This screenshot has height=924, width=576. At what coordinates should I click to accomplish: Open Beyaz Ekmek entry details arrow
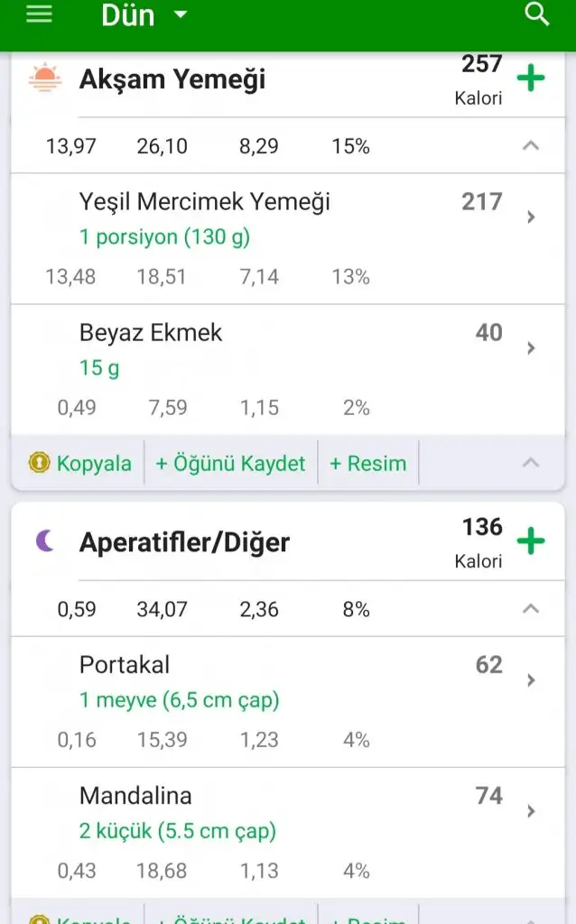pos(531,348)
